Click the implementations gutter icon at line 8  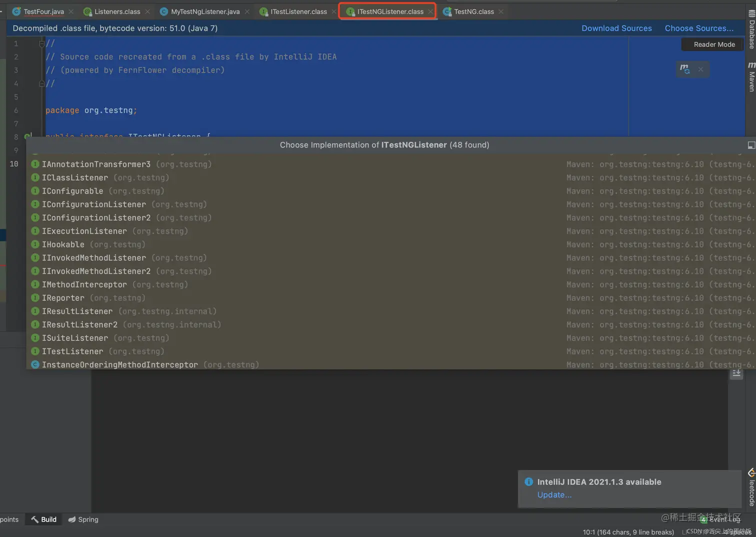pos(28,136)
